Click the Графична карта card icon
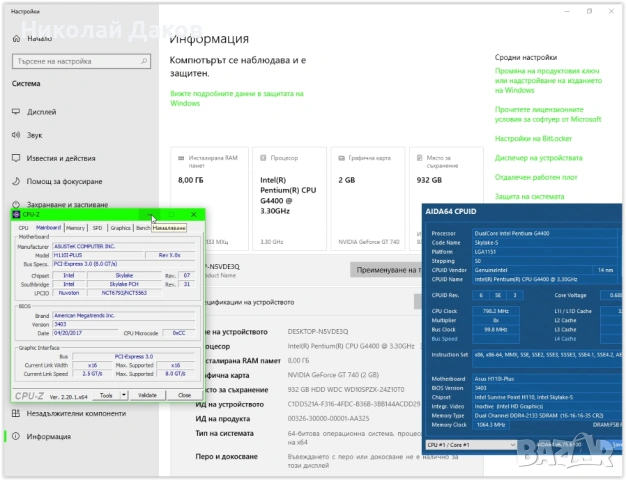 coord(341,158)
